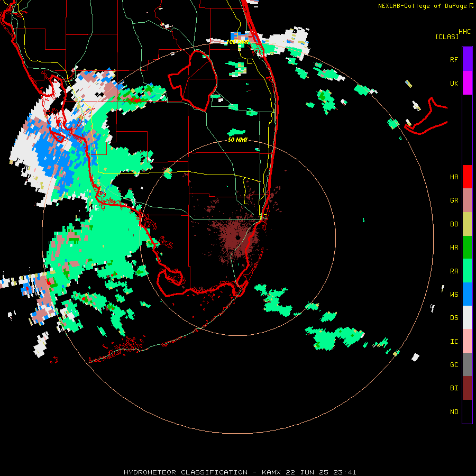This screenshot has height=476, width=476.
Task: Select the BD big drops swatch
Action: (467, 224)
